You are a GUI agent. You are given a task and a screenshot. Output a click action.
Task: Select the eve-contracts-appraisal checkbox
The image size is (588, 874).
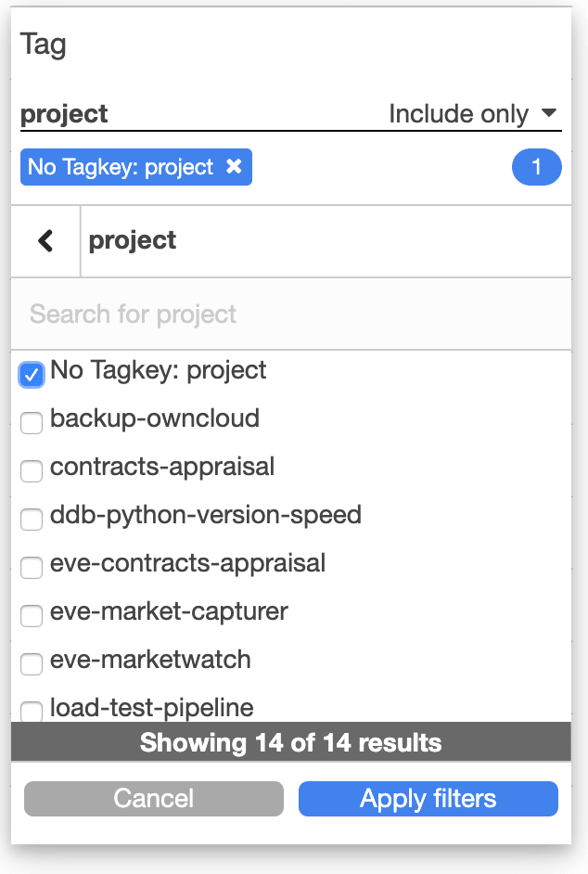point(32,568)
